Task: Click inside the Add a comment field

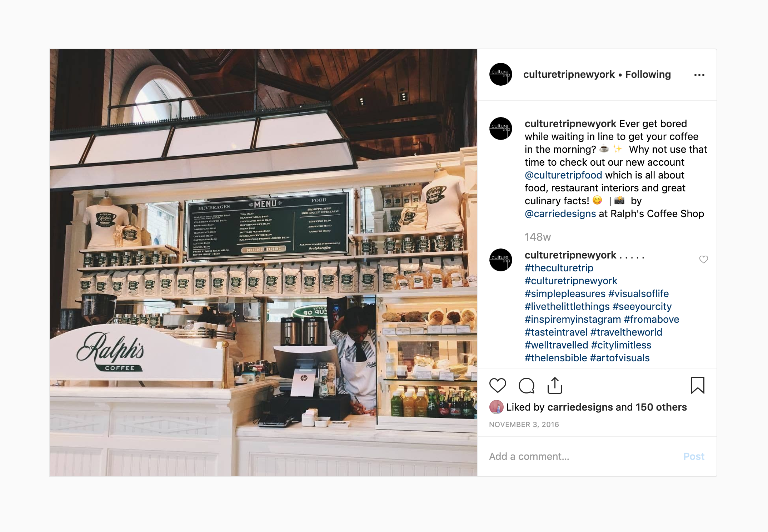Action: [x=582, y=456]
